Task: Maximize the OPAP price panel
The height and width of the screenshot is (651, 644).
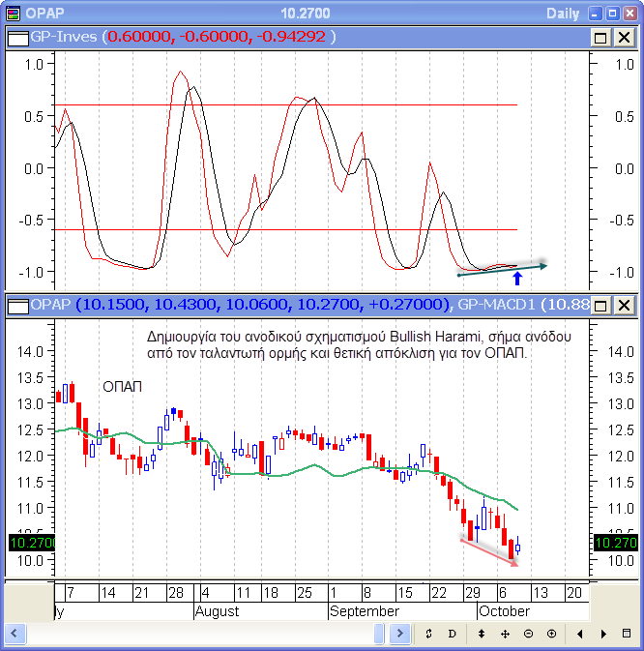Action: pyautogui.click(x=600, y=306)
